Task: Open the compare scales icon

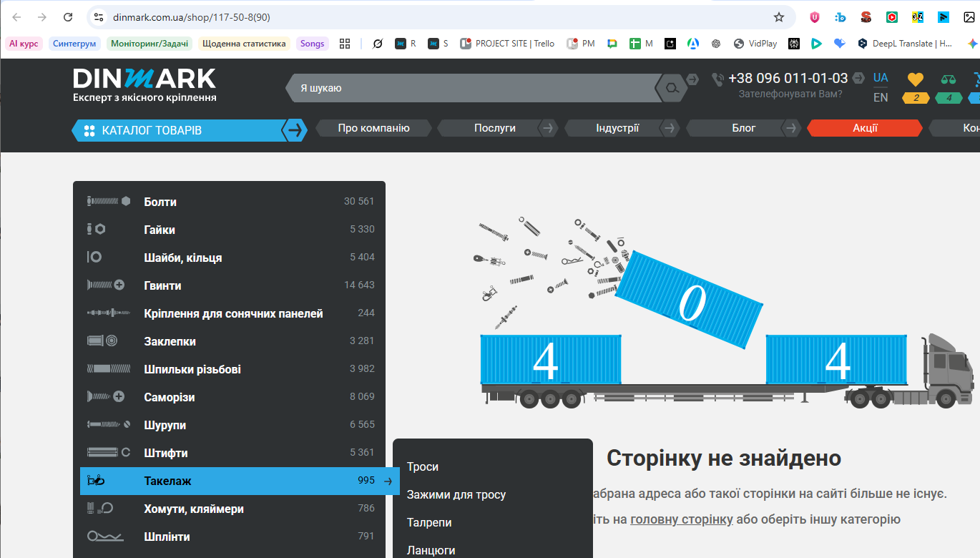Action: click(x=949, y=79)
